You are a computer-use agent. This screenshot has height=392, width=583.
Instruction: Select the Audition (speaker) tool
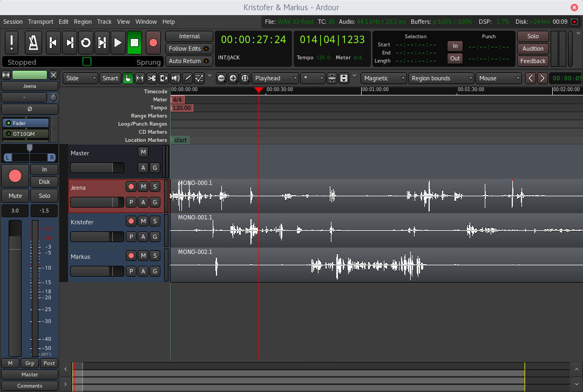click(x=175, y=78)
